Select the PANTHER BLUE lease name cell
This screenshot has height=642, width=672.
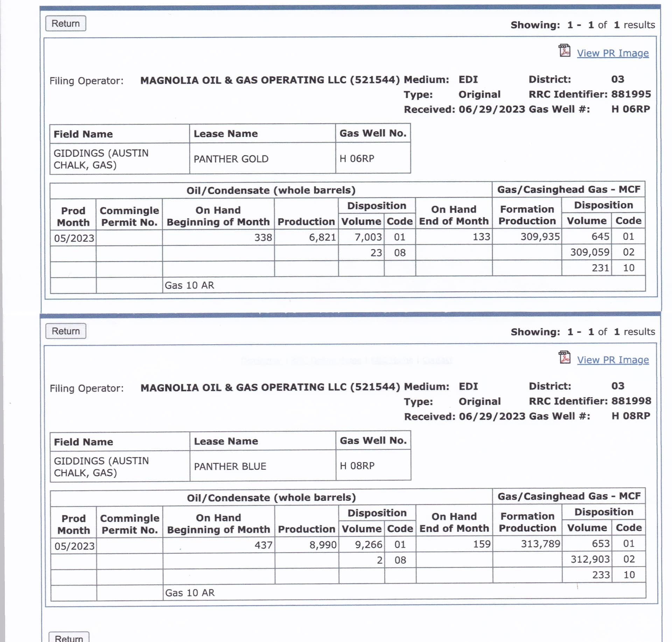(263, 466)
